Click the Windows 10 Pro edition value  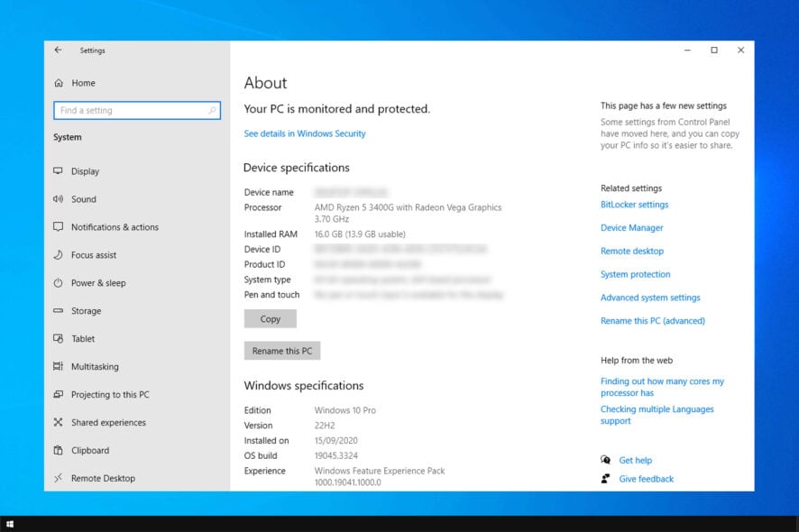(x=345, y=410)
